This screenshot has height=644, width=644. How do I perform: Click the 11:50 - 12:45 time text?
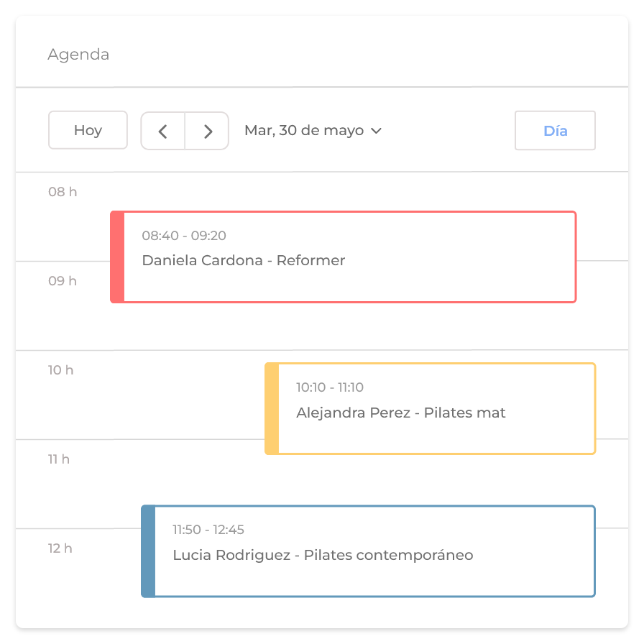208,530
